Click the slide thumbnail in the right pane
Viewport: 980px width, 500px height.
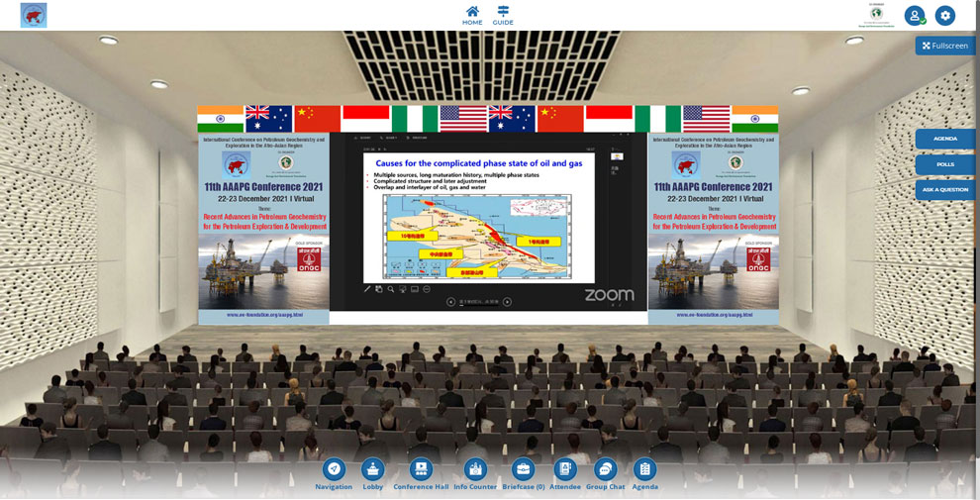click(617, 156)
